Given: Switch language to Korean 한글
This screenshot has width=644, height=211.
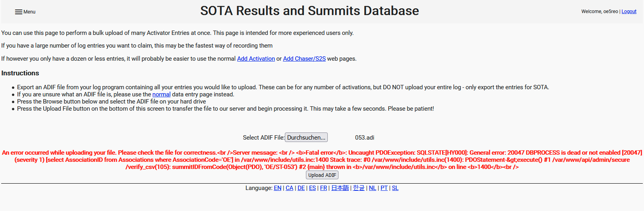Looking at the screenshot, I should point(359,188).
